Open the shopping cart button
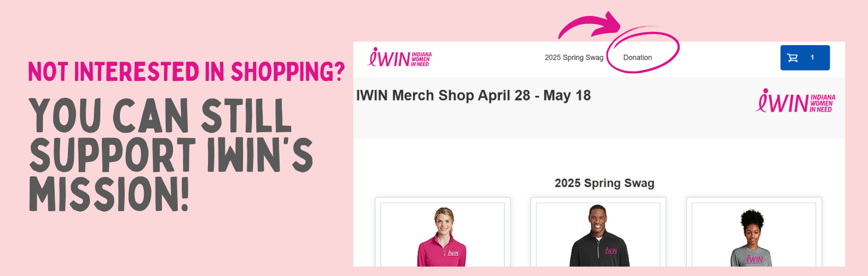This screenshot has width=868, height=276. tap(805, 58)
